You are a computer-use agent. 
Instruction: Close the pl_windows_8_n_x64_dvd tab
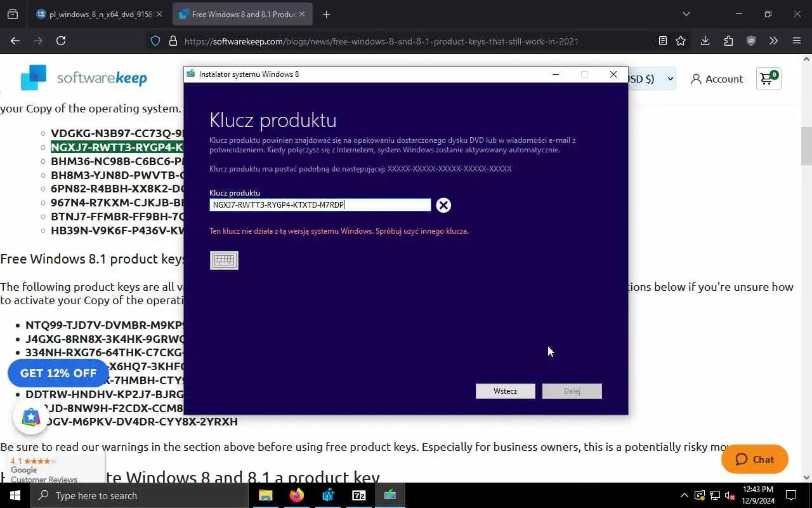159,14
